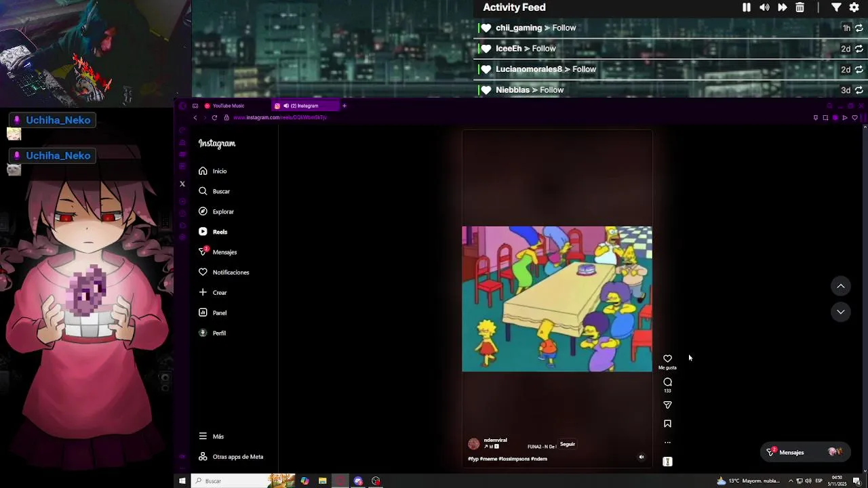The image size is (868, 488).
Task: Replay the IceeEh follow alert
Action: [x=859, y=49]
